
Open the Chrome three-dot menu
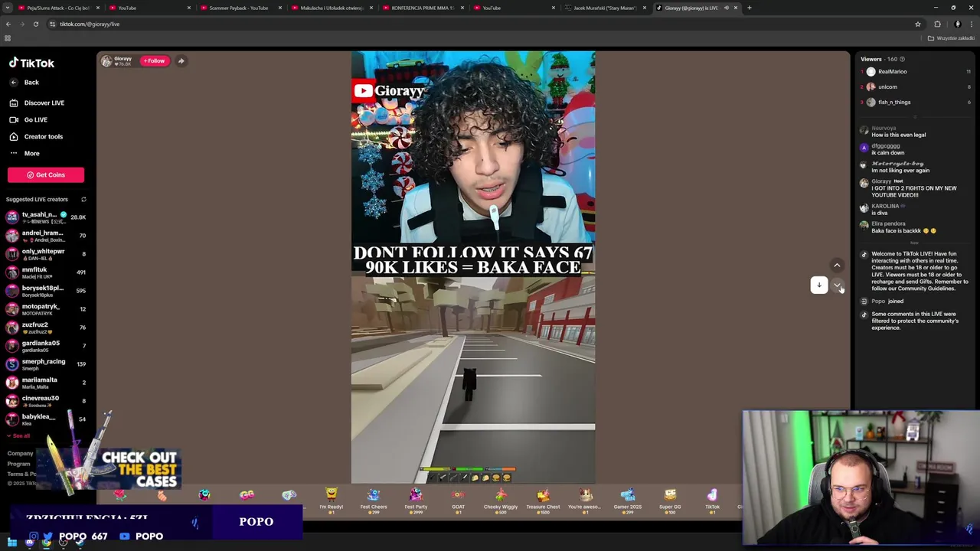click(971, 24)
